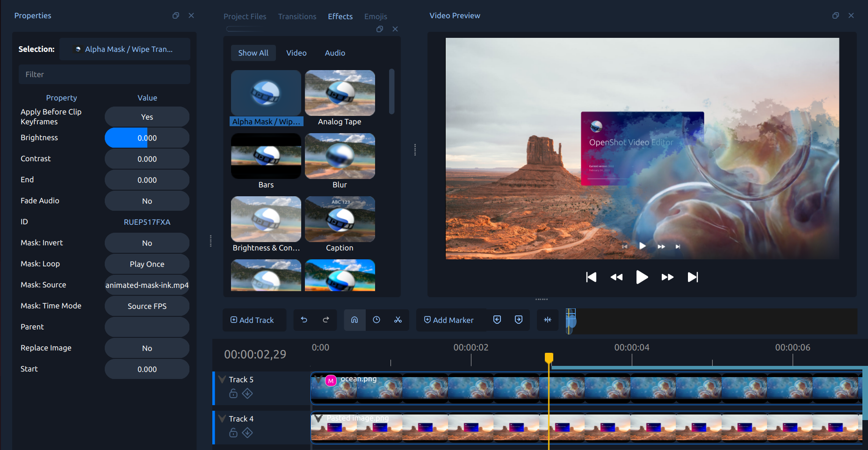Switch to the Transitions tab
The width and height of the screenshot is (868, 450).
tap(297, 16)
